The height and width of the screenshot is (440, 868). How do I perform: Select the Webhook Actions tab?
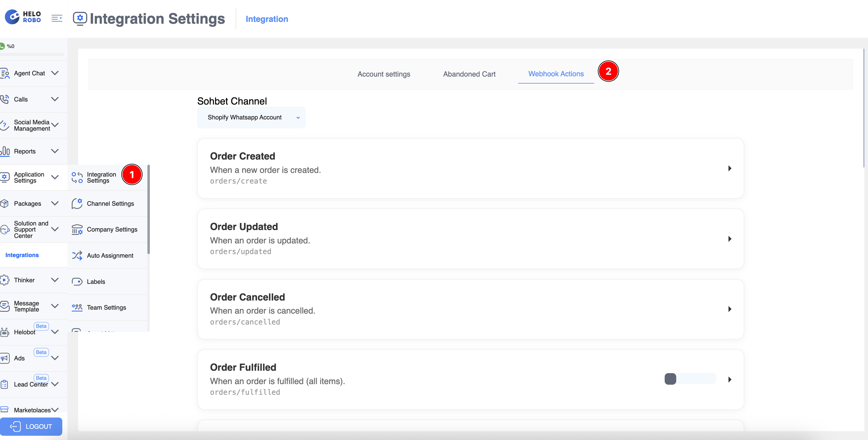tap(556, 74)
